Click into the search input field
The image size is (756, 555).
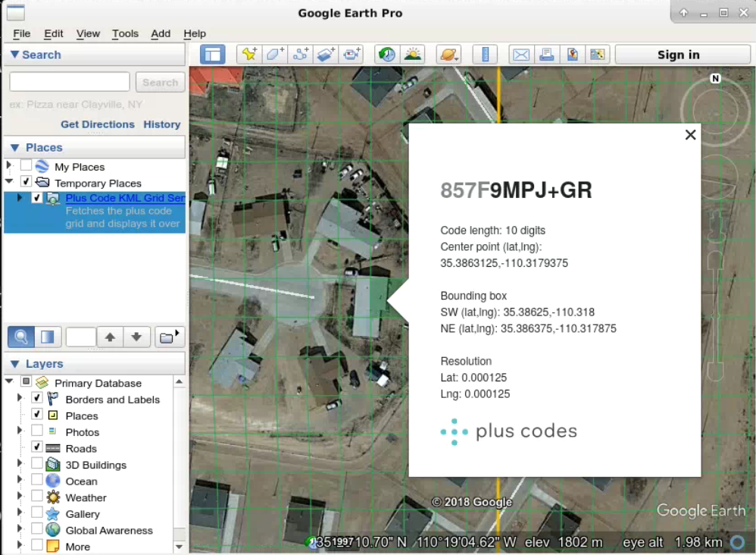coord(70,82)
